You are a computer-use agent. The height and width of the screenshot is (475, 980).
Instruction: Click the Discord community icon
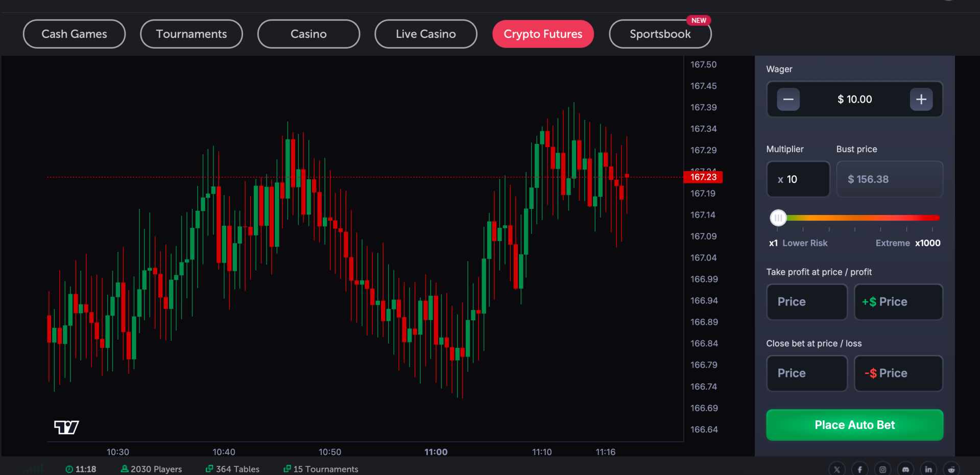pyautogui.click(x=905, y=468)
